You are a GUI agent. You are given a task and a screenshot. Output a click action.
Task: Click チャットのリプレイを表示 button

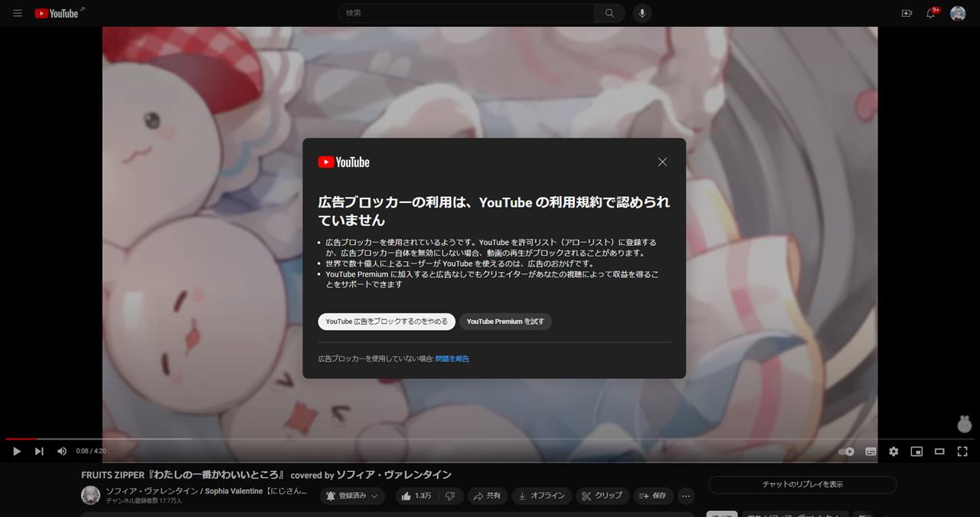(802, 484)
